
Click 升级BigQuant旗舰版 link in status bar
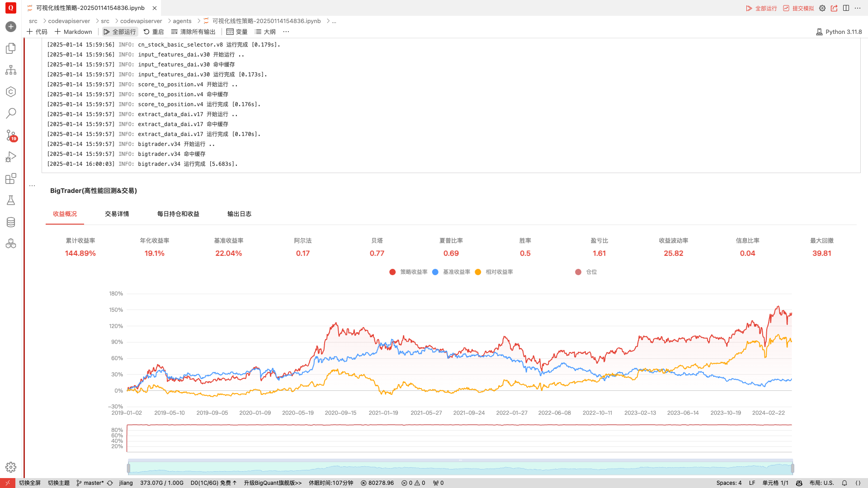(x=273, y=483)
